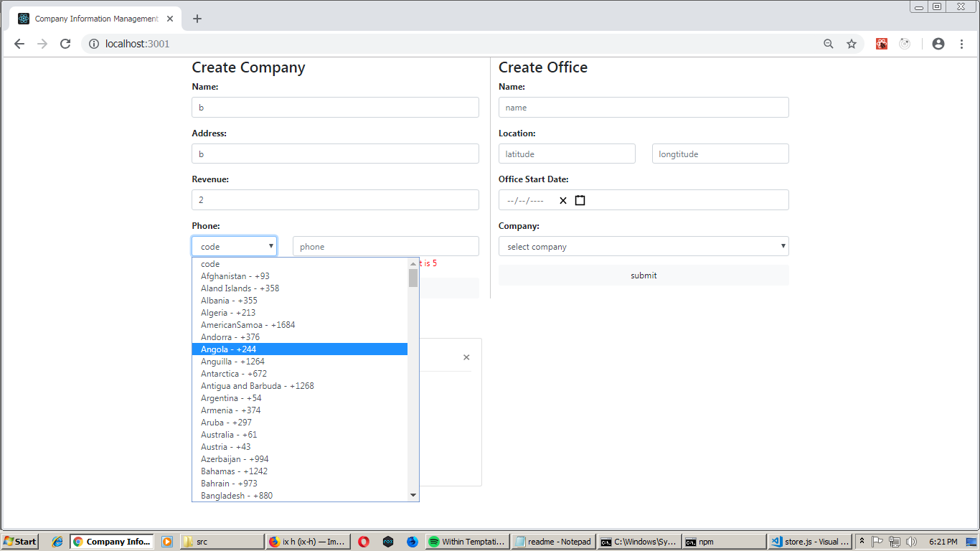Click the phone number input
This screenshot has height=551, width=980.
point(386,246)
